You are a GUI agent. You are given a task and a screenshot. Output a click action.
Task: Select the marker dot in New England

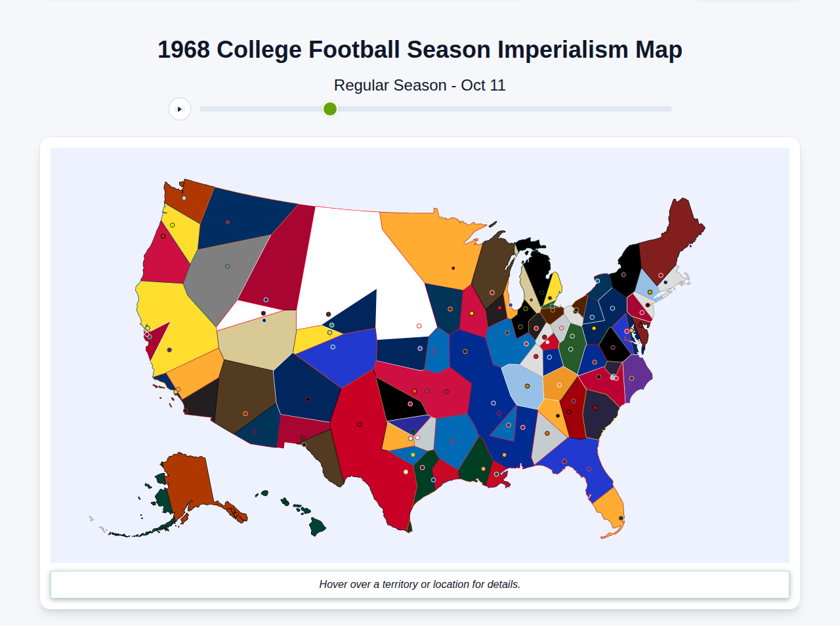[659, 274]
